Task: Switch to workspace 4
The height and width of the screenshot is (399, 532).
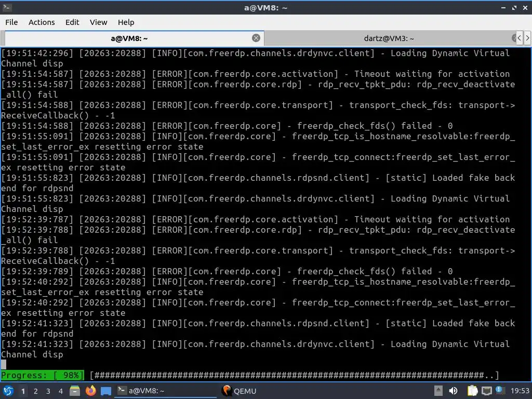Action: tap(61, 391)
